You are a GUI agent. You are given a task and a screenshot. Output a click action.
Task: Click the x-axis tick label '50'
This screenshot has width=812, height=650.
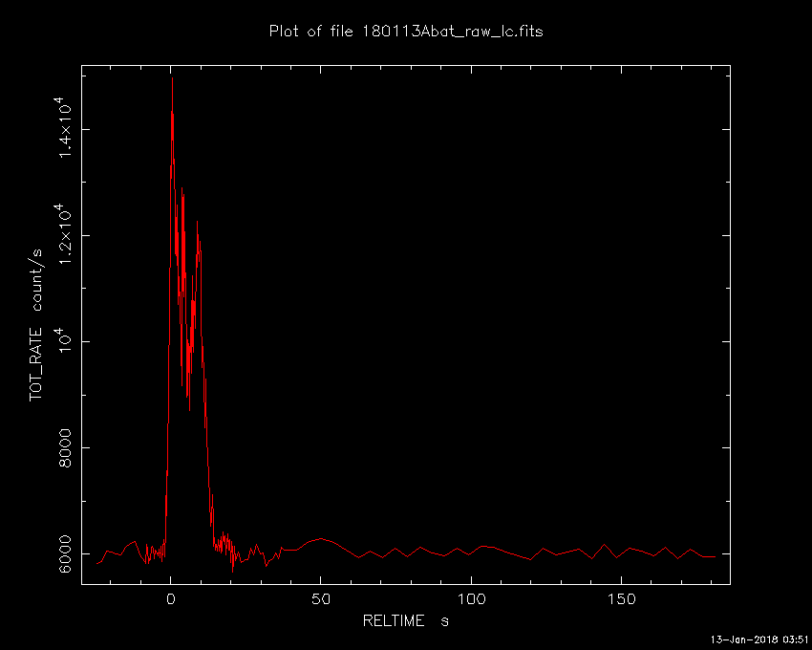click(x=321, y=599)
